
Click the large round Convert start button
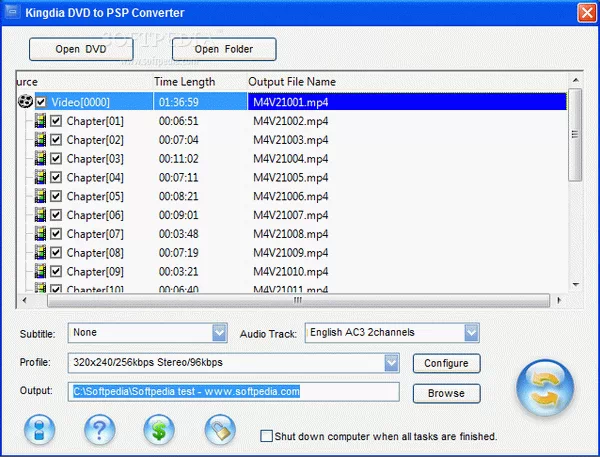(x=545, y=388)
